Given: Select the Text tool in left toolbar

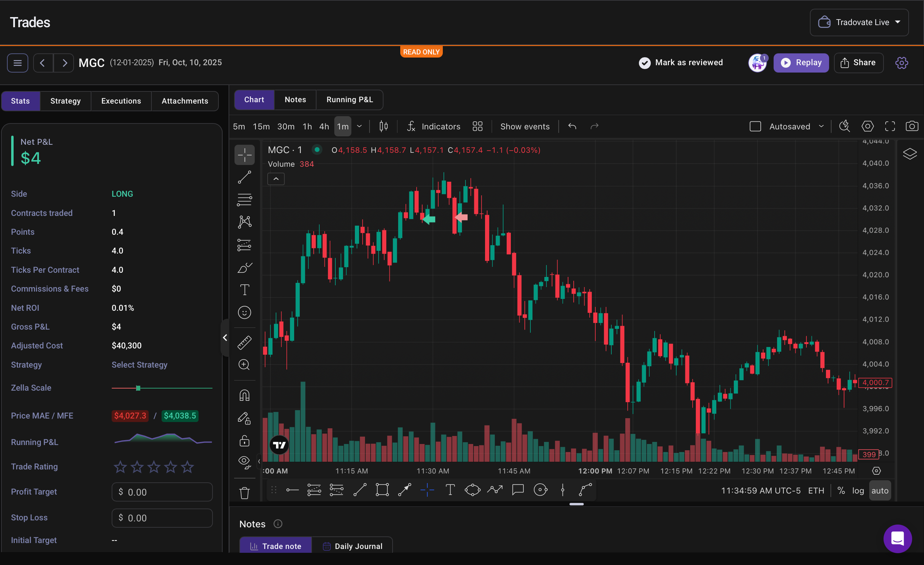Looking at the screenshot, I should coord(244,290).
